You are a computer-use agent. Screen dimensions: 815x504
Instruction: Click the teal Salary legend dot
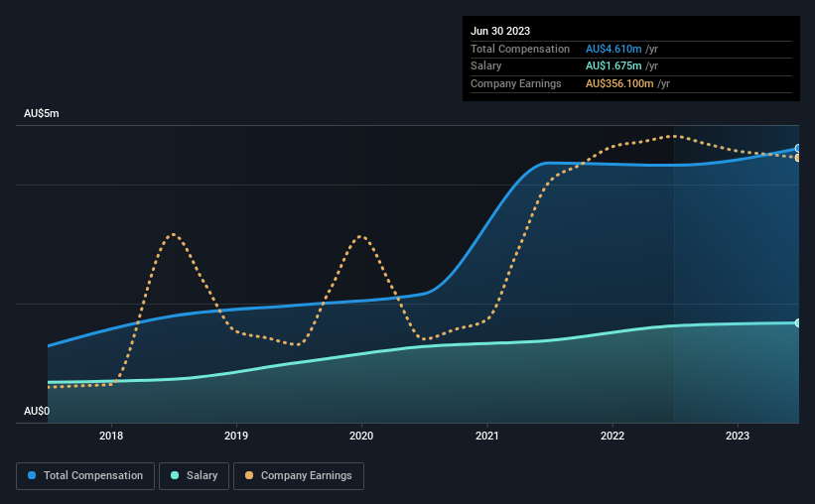(x=175, y=475)
